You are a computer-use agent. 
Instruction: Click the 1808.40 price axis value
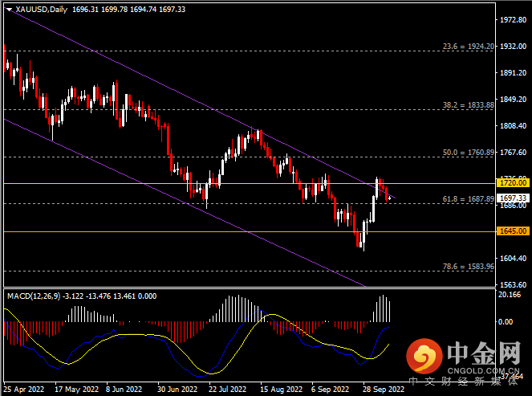[x=514, y=125]
